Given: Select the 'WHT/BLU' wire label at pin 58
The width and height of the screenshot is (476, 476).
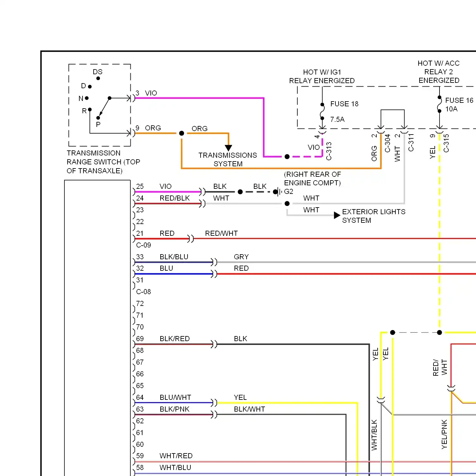Looking at the screenshot, I should 175,467.
